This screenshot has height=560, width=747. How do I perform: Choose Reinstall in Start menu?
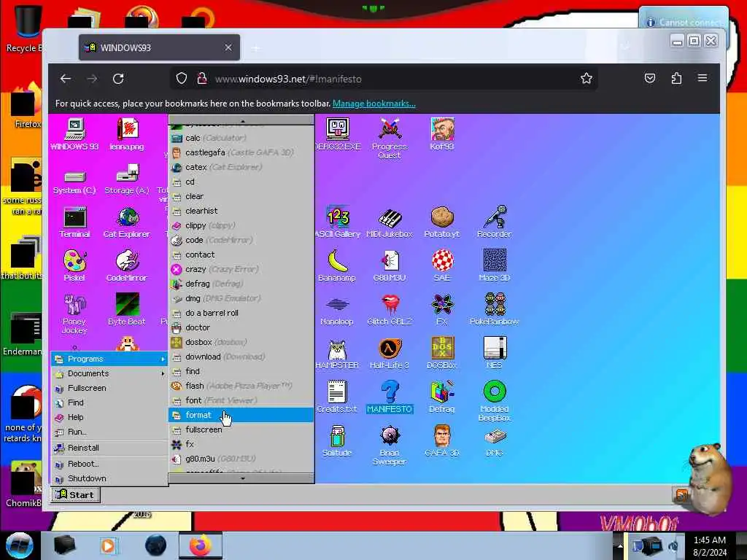pyautogui.click(x=109, y=448)
